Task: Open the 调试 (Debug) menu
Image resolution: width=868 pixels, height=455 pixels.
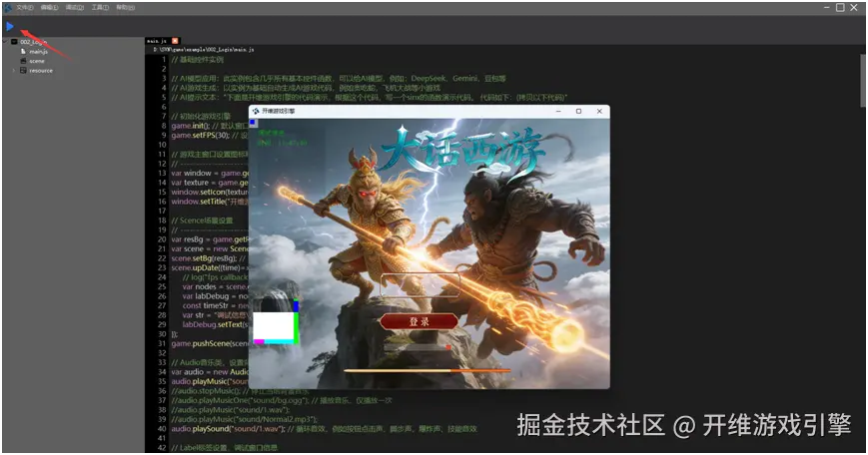Action: coord(75,8)
